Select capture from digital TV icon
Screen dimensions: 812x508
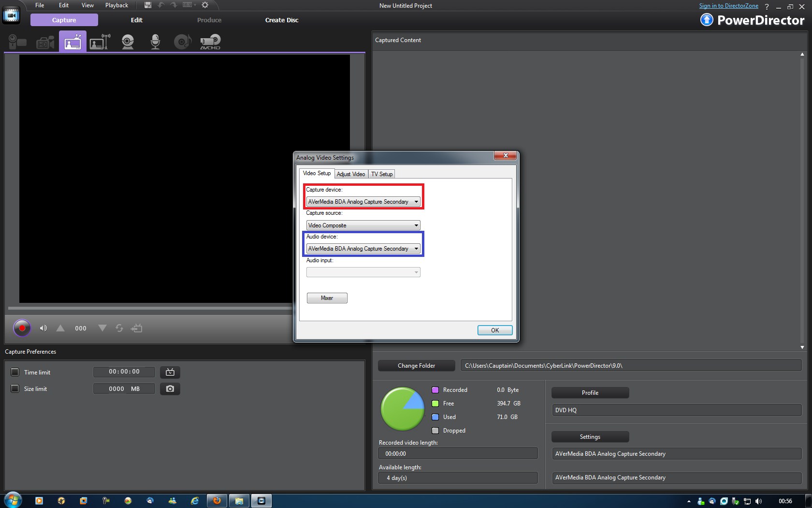click(100, 42)
